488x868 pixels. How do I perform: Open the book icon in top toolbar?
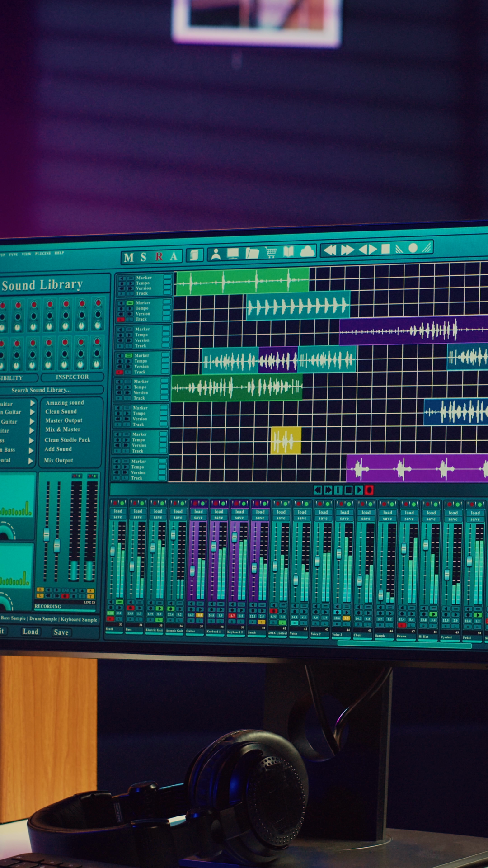click(288, 252)
